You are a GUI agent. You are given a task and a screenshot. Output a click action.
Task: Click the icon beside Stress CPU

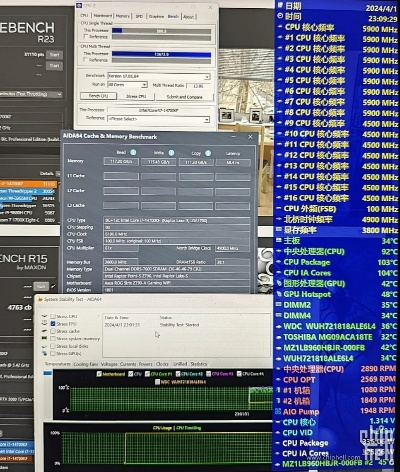pyautogui.click(x=45, y=316)
